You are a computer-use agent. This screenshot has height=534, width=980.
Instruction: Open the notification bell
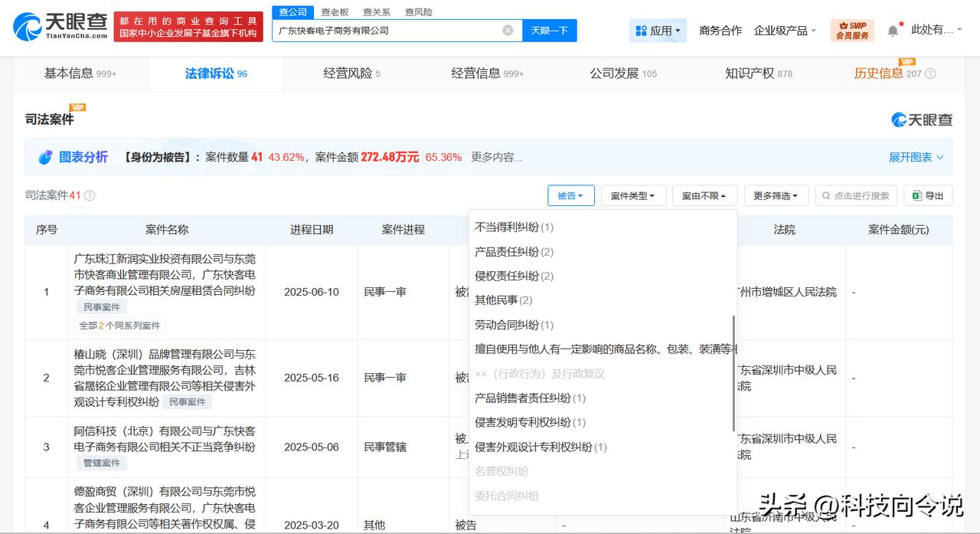pos(893,31)
